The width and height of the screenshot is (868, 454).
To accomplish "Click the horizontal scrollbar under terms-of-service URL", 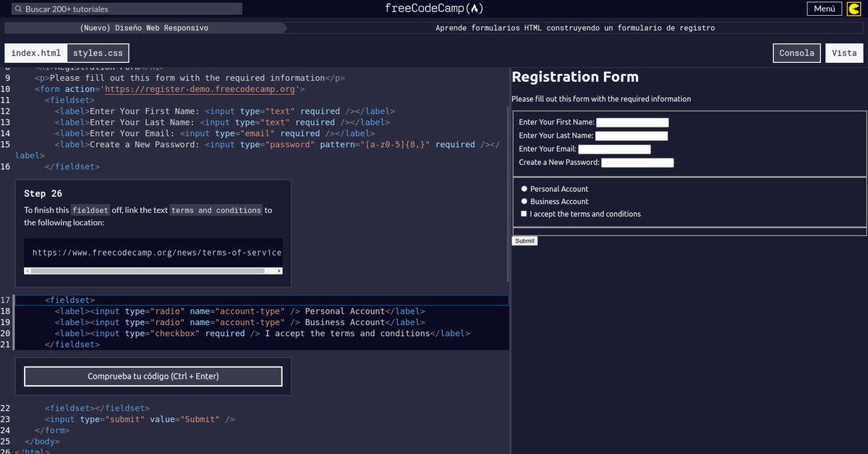I will [153, 271].
